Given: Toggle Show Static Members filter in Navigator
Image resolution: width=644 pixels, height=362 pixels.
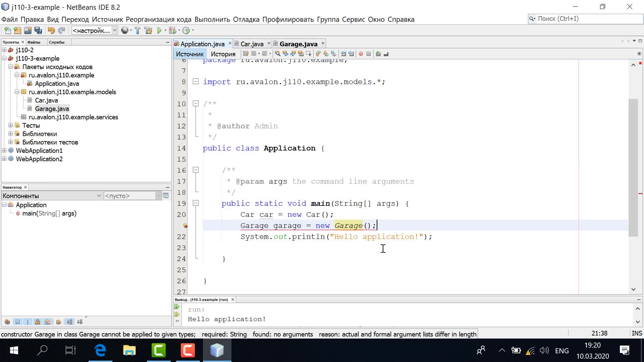Looking at the screenshot, I should point(28,322).
